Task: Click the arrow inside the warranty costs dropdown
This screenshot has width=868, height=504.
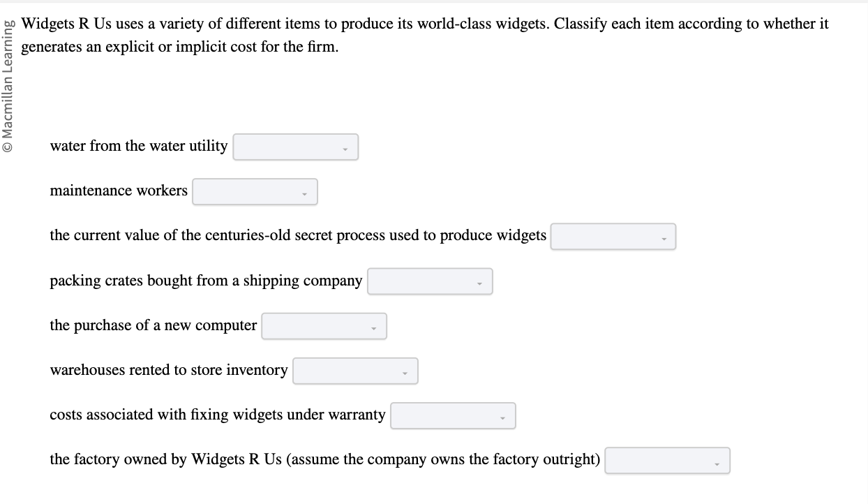Action: click(502, 417)
